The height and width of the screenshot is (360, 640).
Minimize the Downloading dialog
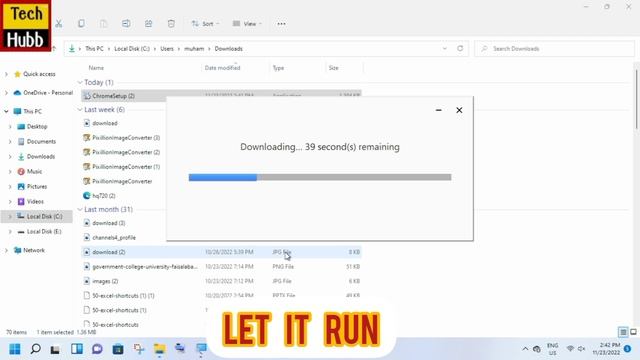[x=438, y=110]
